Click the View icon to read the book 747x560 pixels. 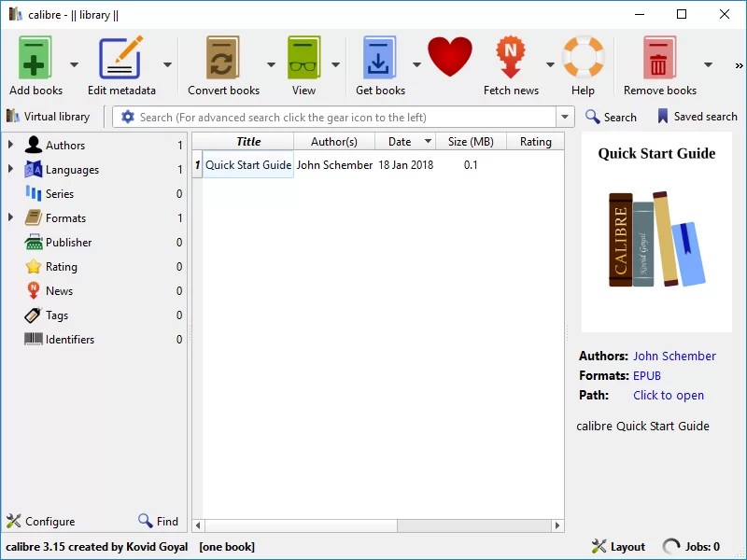303,58
